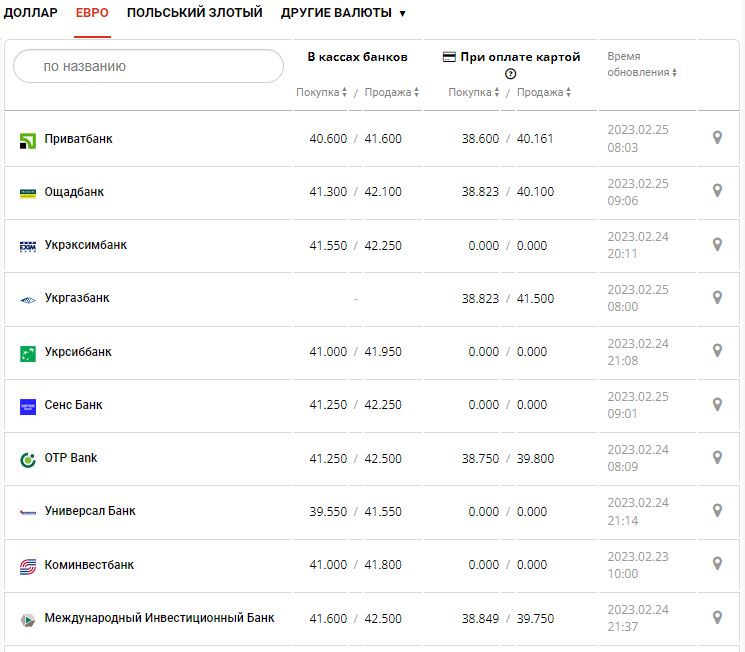Screen dimensions: 745x652
Task: Click the Сенс Банк logo icon
Action: coord(28,406)
